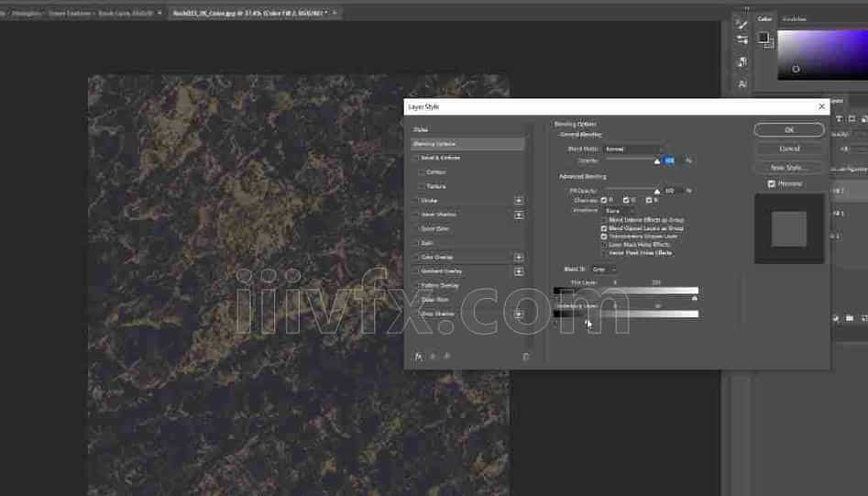Click the delete effect trash icon
This screenshot has height=496, width=868.
pos(526,357)
